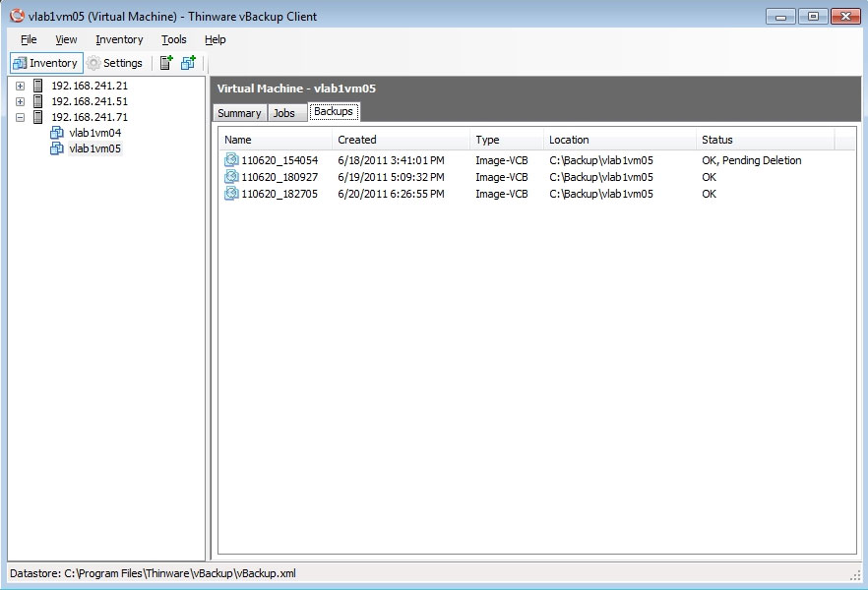Collapse the 192.168.241.71 tree node
This screenshot has width=868, height=590.
click(20, 117)
